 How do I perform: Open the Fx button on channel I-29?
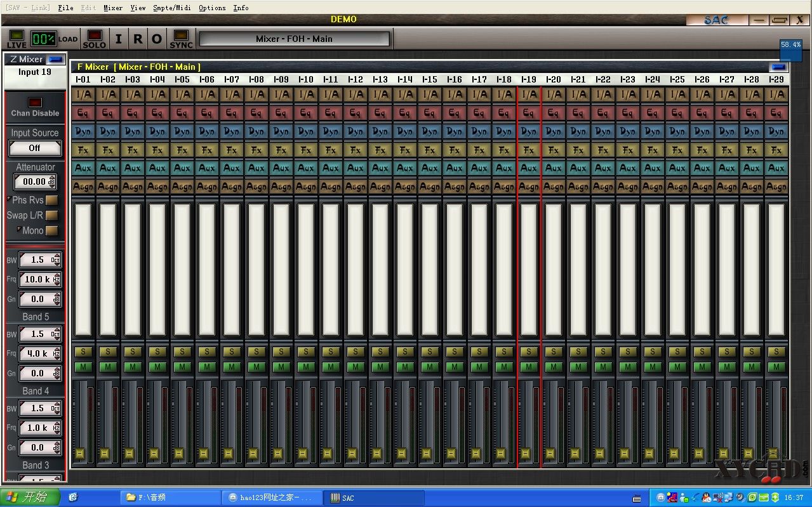[x=776, y=150]
